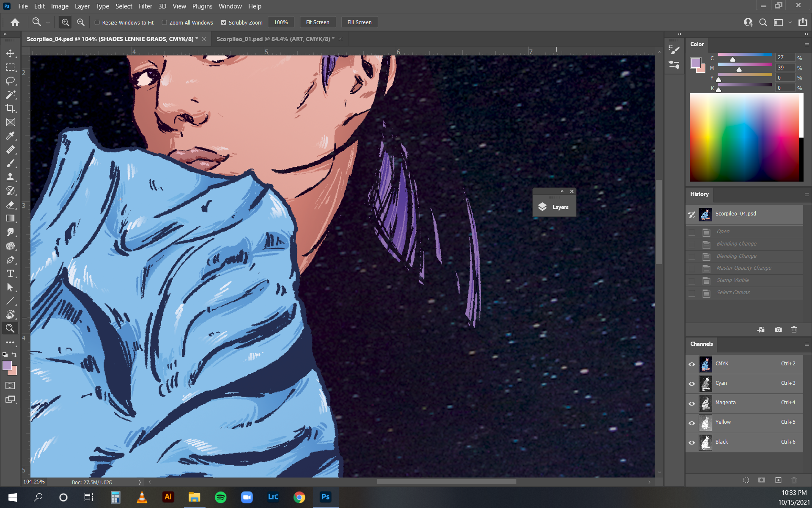
Task: Click the foreground color swatch in toolbar
Action: 7,365
